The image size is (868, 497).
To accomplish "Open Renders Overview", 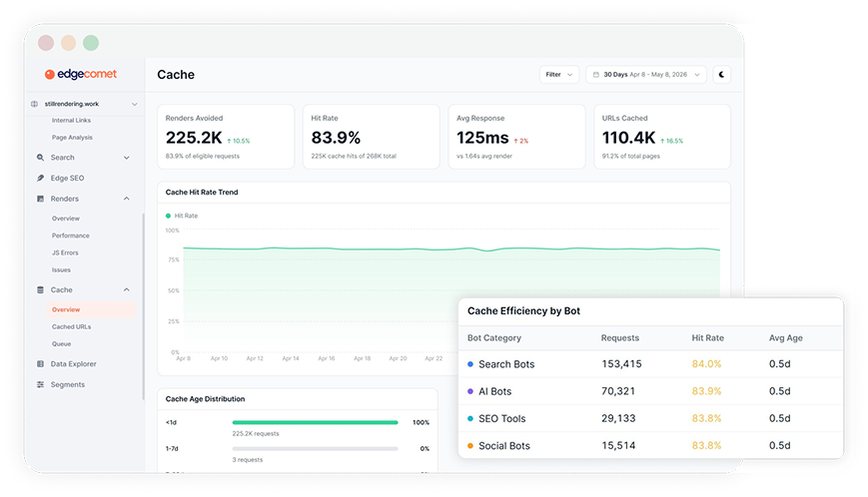I will click(x=66, y=219).
